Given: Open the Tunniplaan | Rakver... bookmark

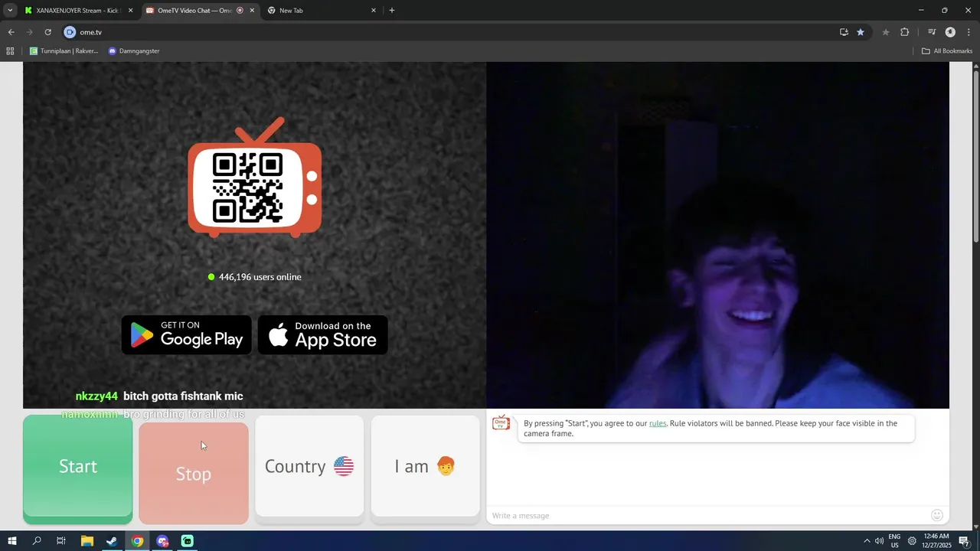Looking at the screenshot, I should (x=64, y=51).
